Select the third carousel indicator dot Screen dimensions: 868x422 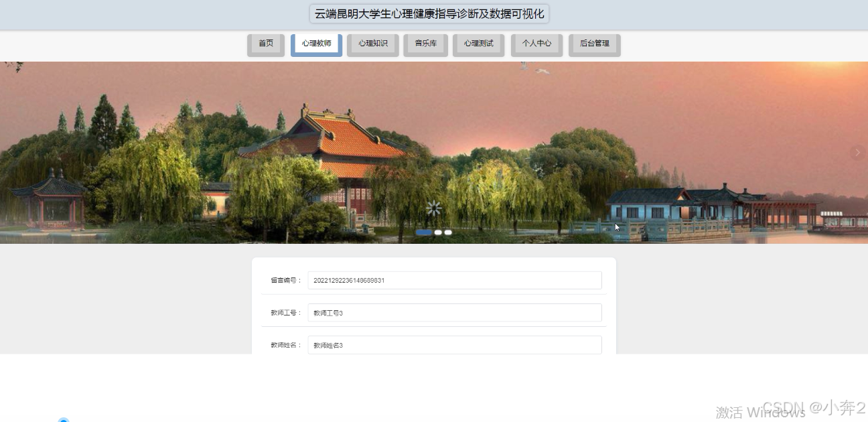[448, 232]
